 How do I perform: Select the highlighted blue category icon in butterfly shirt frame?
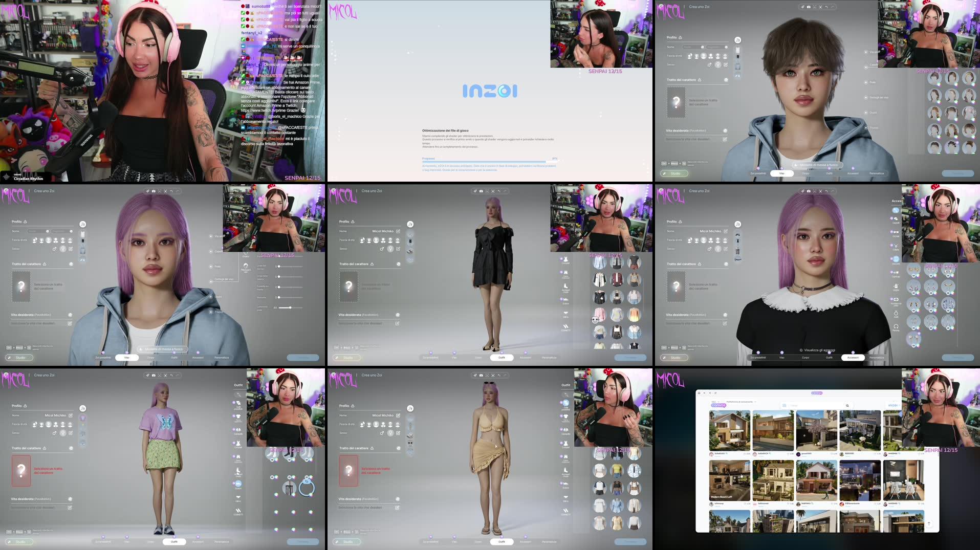[x=238, y=483]
